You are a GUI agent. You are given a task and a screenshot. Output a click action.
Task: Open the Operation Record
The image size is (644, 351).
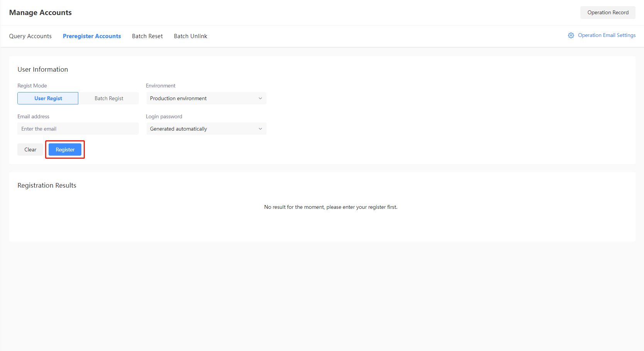pos(607,12)
